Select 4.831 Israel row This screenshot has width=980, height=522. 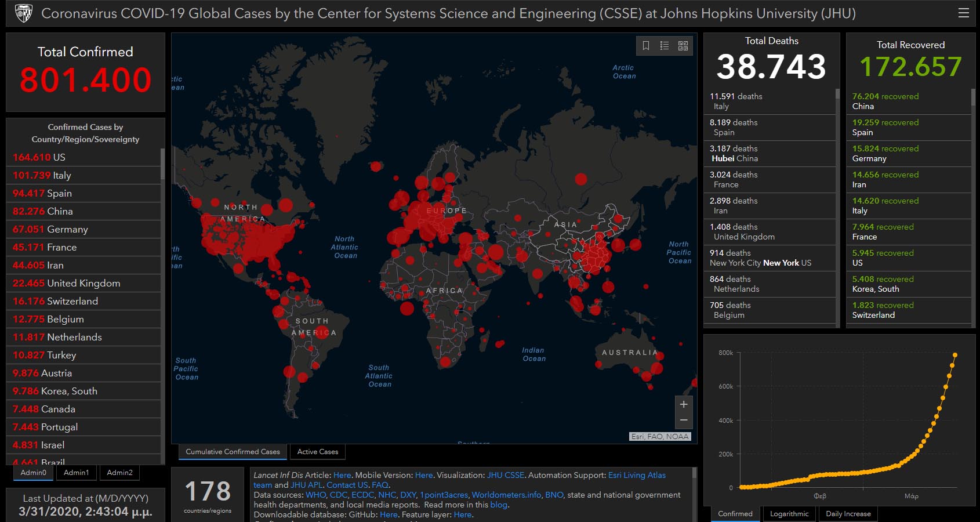[x=84, y=445]
